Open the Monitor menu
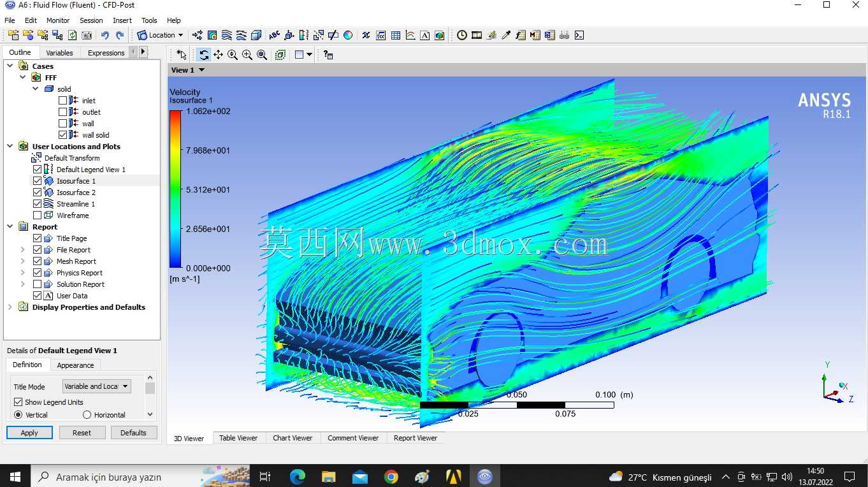The image size is (868, 487). coord(58,20)
